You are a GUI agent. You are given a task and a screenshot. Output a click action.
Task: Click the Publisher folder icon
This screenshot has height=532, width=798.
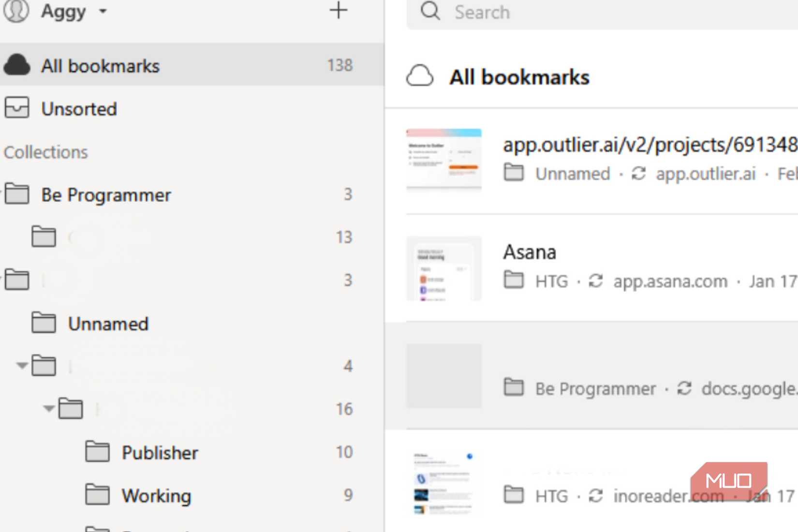tap(98, 452)
